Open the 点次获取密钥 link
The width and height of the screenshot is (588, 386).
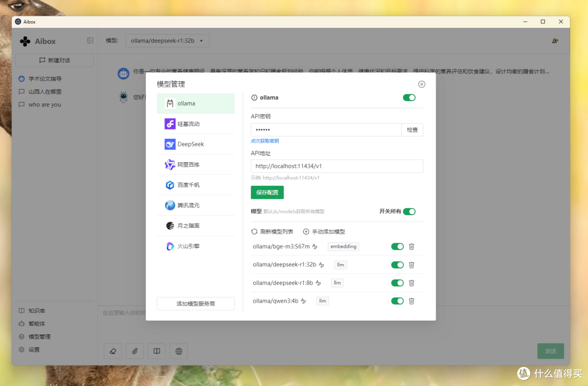(265, 141)
